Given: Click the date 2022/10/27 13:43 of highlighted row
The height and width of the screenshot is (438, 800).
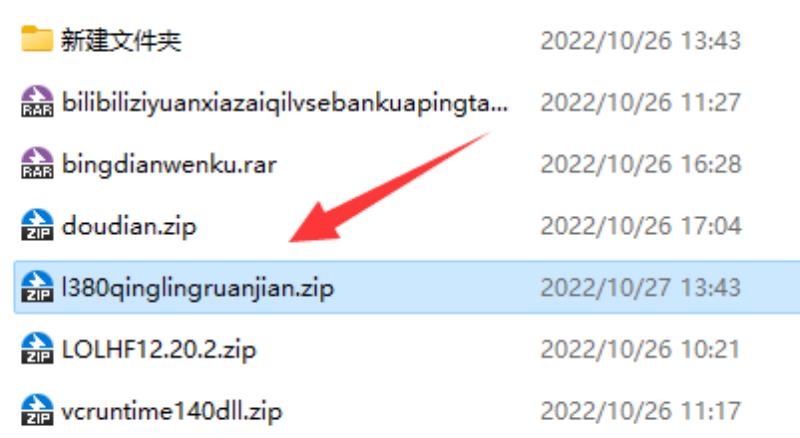Looking at the screenshot, I should coord(641,287).
